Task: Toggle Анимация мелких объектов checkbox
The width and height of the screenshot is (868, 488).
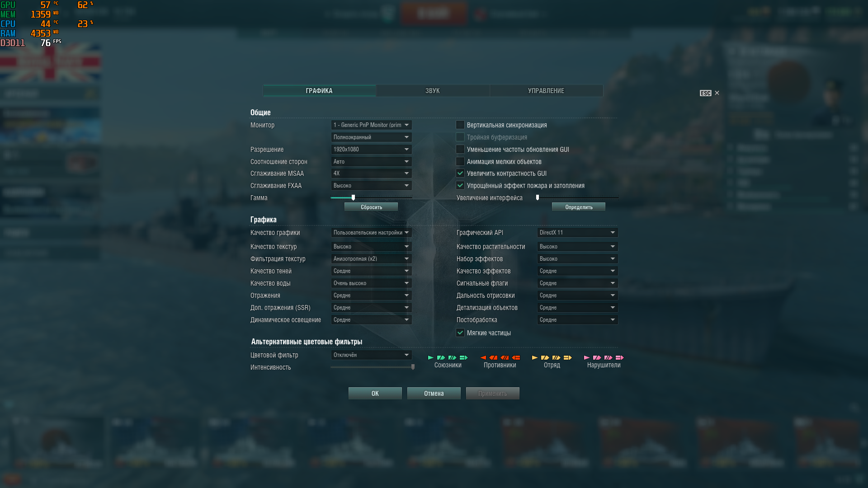Action: click(460, 161)
